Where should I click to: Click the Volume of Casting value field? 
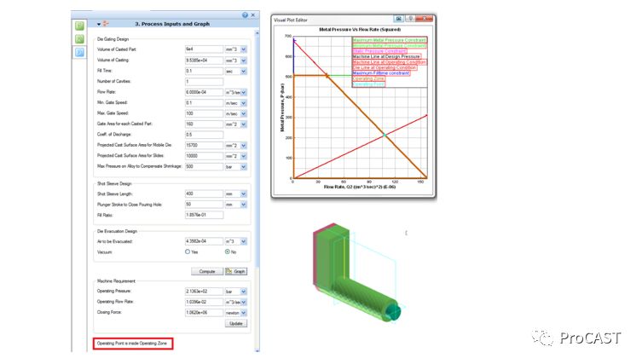pyautogui.click(x=204, y=61)
